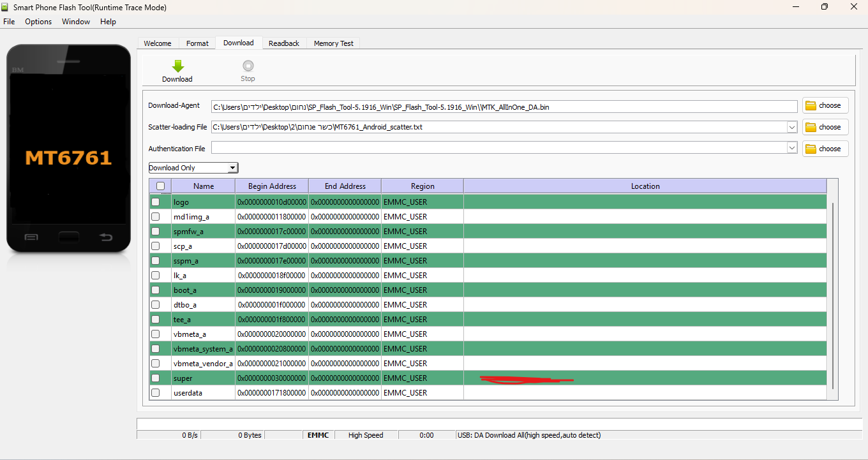The width and height of the screenshot is (868, 460).
Task: Click folder icon to choose Scatter-loading File
Action: [811, 128]
